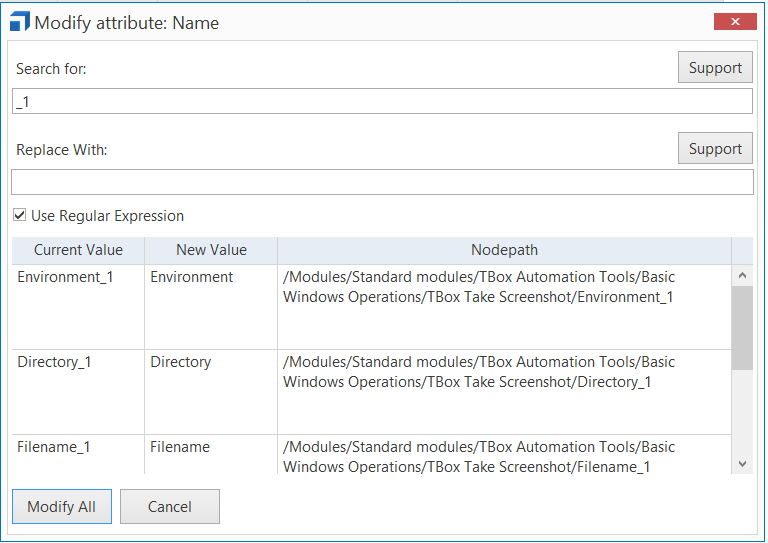Image resolution: width=768 pixels, height=543 pixels.
Task: Close the Modify attribute dialog
Action: [735, 22]
